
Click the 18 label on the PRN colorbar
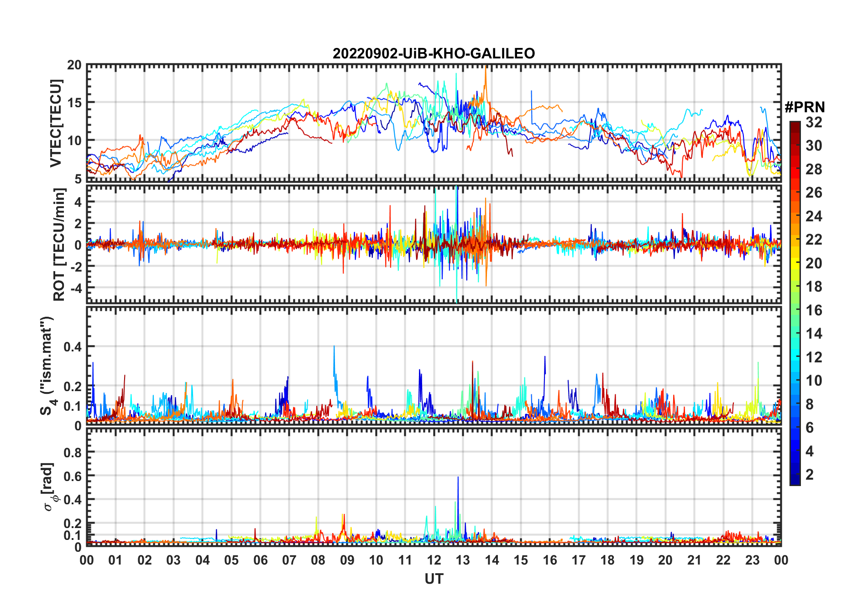click(x=814, y=287)
